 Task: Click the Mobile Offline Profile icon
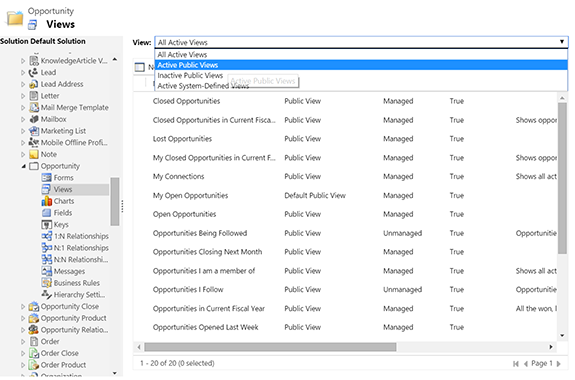[x=34, y=142]
